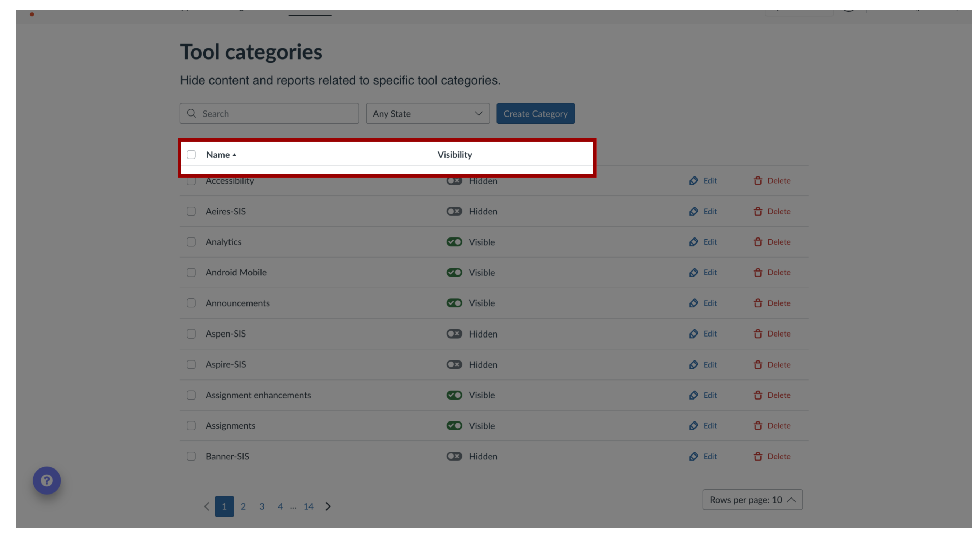The height and width of the screenshot is (533, 980).
Task: Click the search input field
Action: click(x=270, y=113)
